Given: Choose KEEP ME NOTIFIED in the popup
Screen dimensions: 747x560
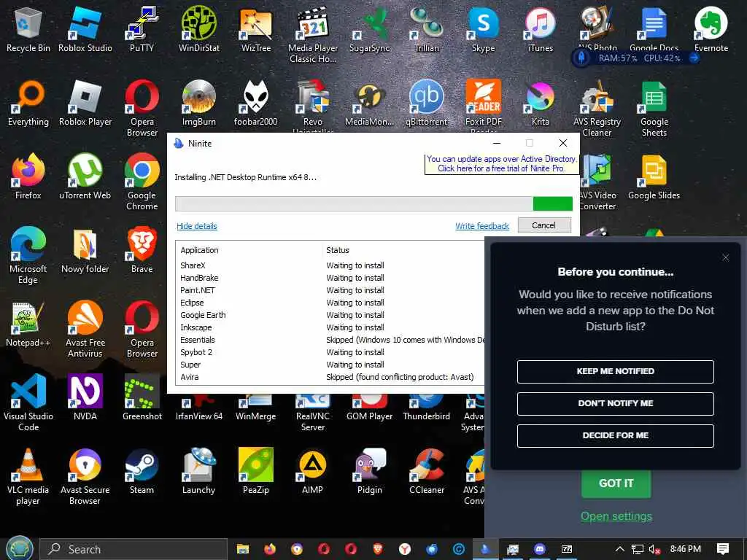Looking at the screenshot, I should (x=616, y=371).
